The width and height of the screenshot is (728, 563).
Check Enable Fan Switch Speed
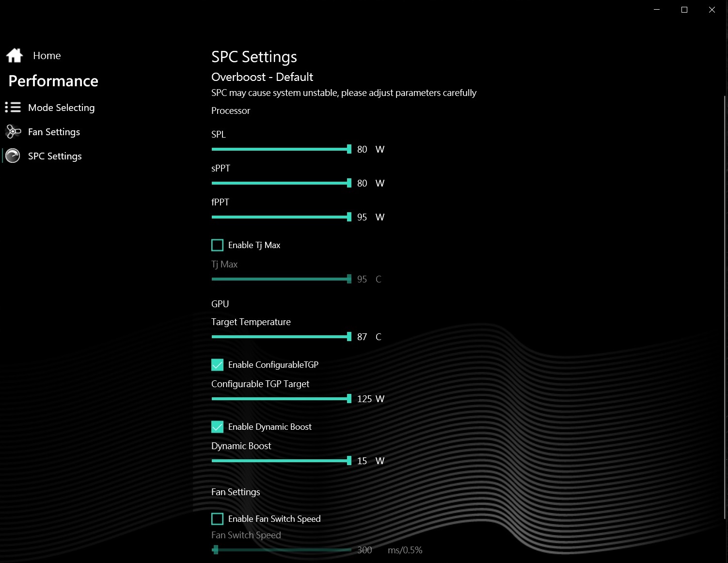[x=218, y=519]
